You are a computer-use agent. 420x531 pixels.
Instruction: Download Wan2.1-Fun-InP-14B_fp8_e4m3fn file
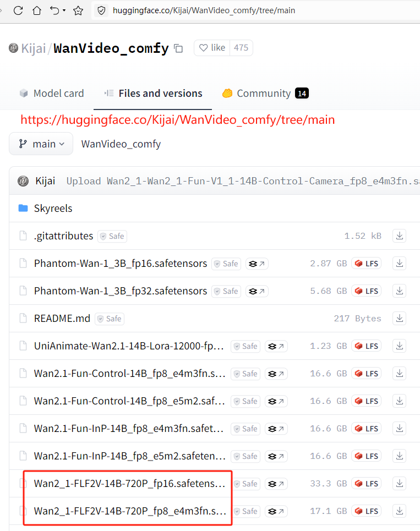tap(400, 429)
